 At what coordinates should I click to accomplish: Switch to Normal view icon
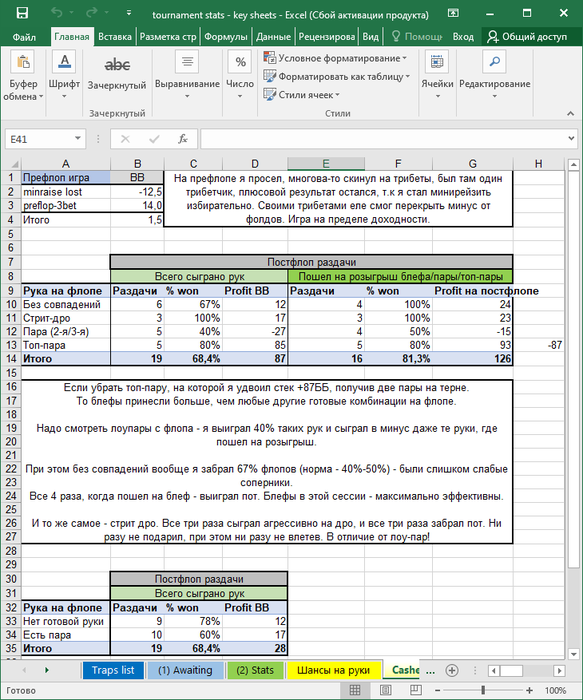pyautogui.click(x=355, y=690)
